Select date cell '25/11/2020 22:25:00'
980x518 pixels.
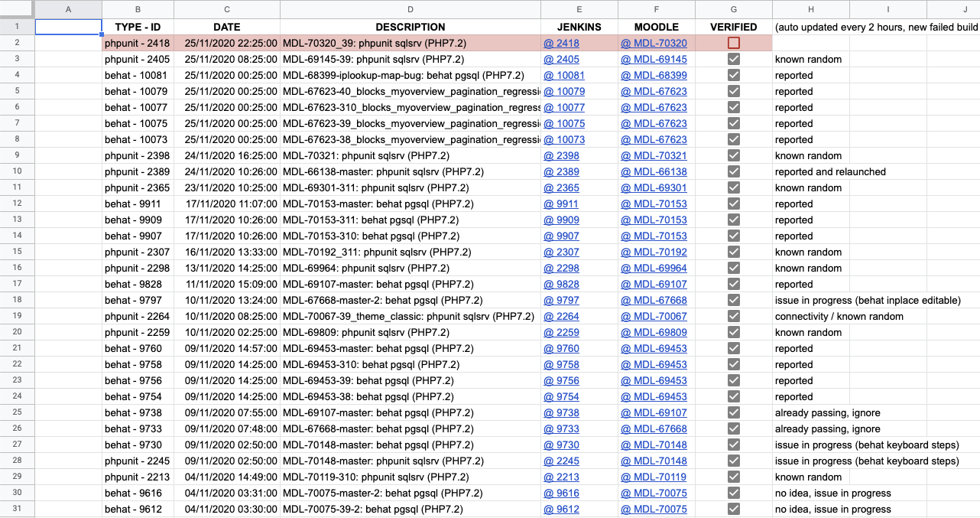227,43
